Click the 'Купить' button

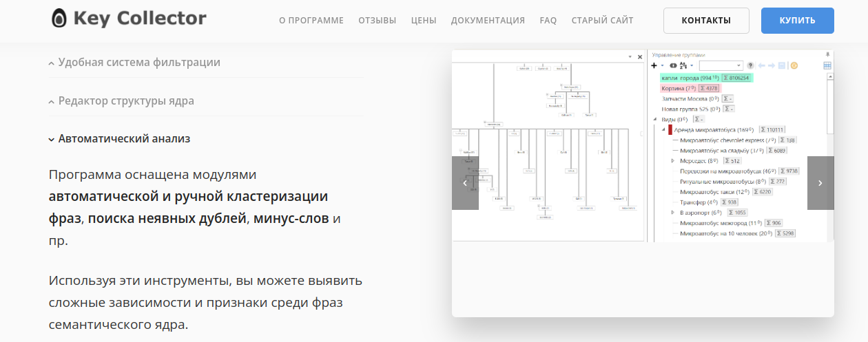[797, 21]
